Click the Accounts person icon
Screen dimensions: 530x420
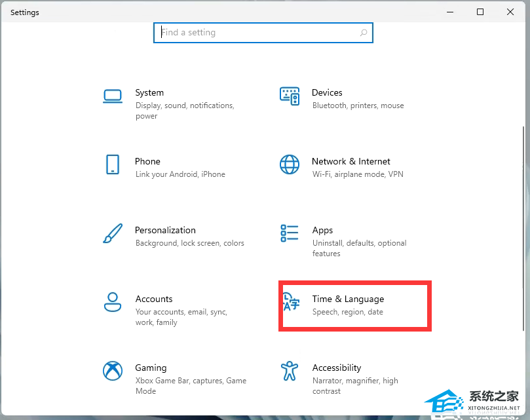pos(113,302)
